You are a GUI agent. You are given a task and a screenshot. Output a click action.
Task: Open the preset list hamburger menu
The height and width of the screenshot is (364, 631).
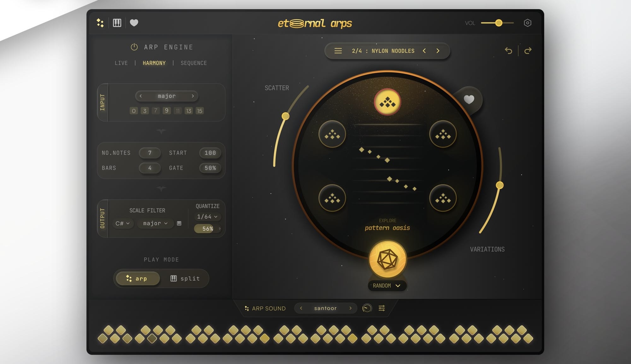pos(338,51)
